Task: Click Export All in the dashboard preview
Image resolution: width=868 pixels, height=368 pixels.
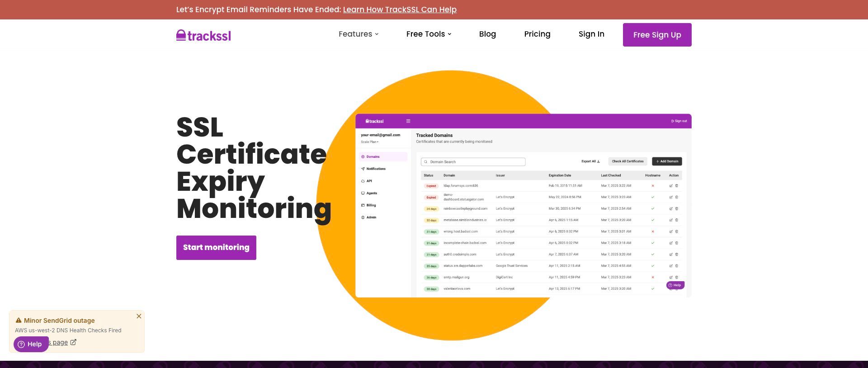Action: (590, 161)
